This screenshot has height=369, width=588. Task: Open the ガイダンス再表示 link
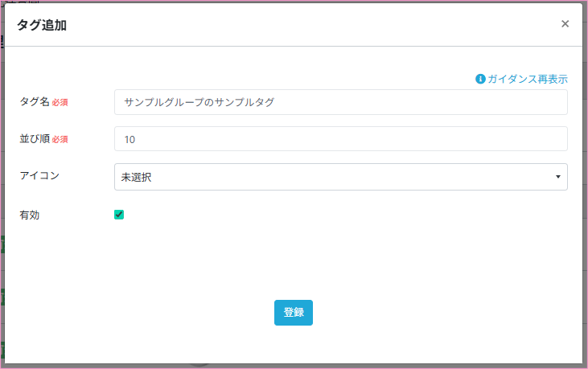coord(527,79)
